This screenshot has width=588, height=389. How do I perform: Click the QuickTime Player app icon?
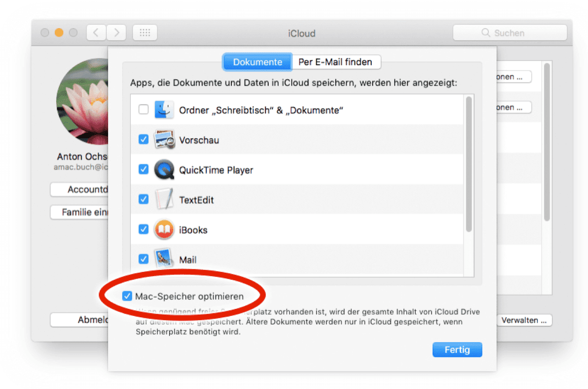tap(164, 170)
